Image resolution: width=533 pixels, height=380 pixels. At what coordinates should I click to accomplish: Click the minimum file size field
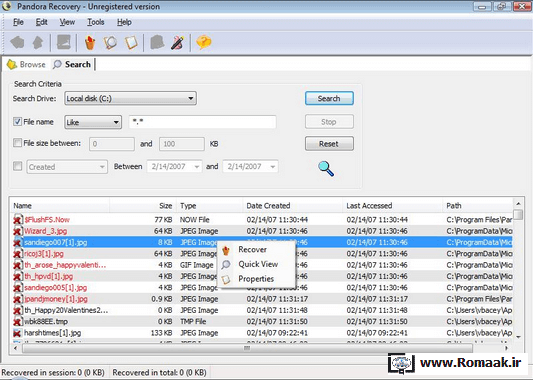[112, 144]
